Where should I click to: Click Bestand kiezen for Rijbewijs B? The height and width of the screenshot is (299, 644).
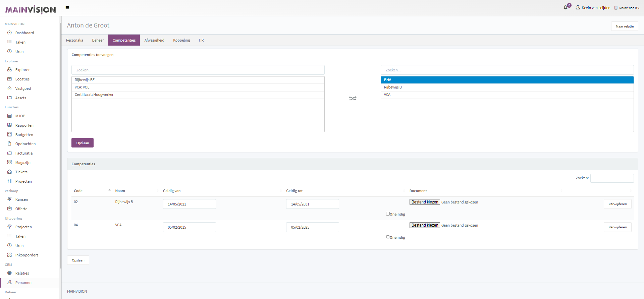pos(425,202)
